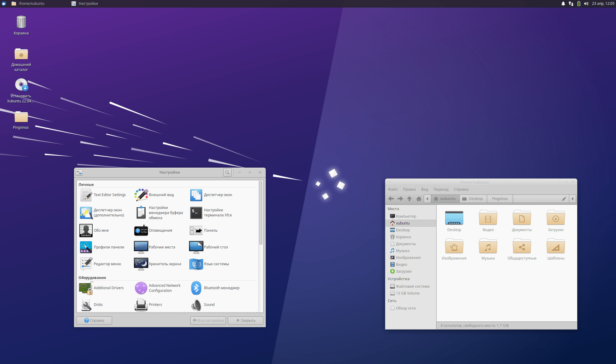Click Pingvinus path button in location bar
This screenshot has width=616, height=364.
[500, 199]
